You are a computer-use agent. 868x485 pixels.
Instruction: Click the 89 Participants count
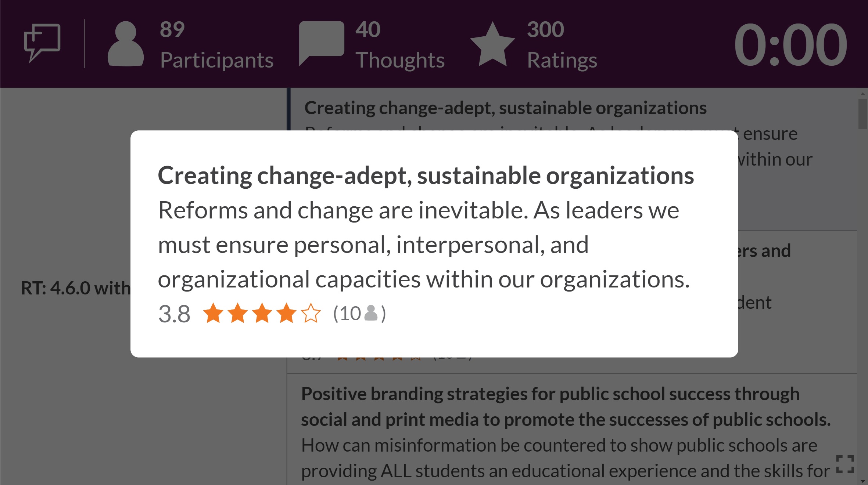point(216,44)
